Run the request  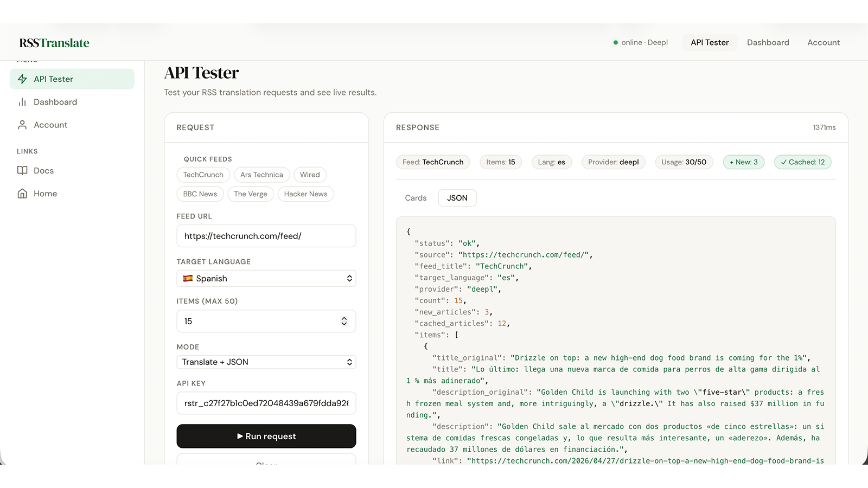(266, 436)
